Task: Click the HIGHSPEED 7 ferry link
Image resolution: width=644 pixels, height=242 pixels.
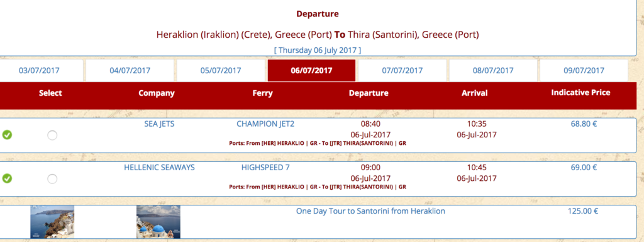Action: pos(266,168)
